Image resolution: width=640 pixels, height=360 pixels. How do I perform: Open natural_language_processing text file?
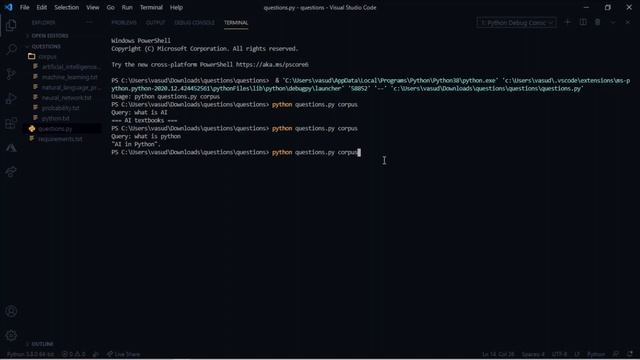tap(71, 87)
